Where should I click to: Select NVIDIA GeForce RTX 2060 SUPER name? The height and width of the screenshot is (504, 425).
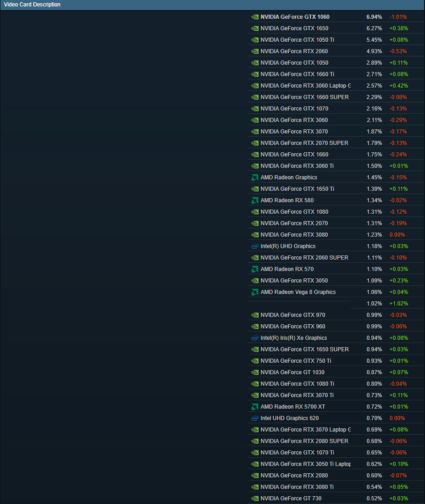click(304, 258)
